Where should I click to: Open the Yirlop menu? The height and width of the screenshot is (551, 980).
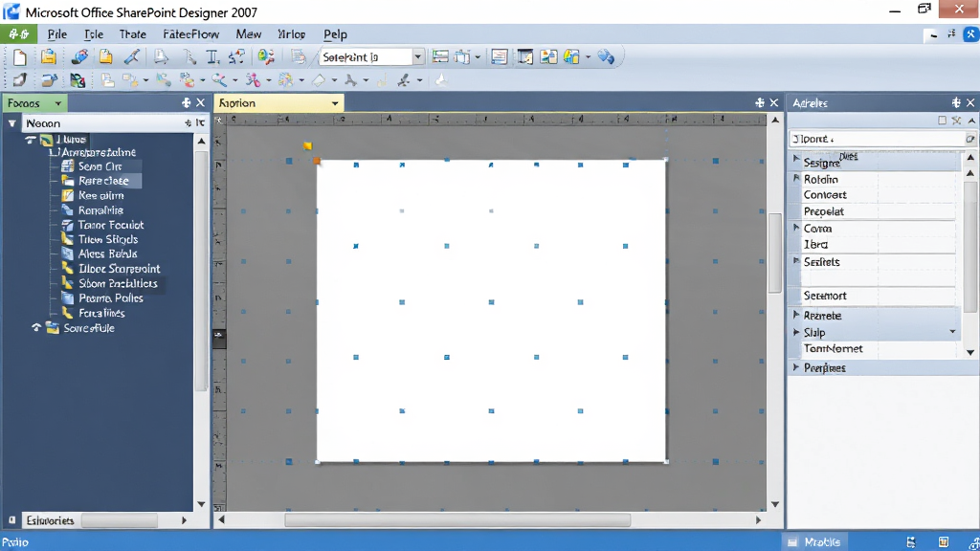pyautogui.click(x=291, y=34)
